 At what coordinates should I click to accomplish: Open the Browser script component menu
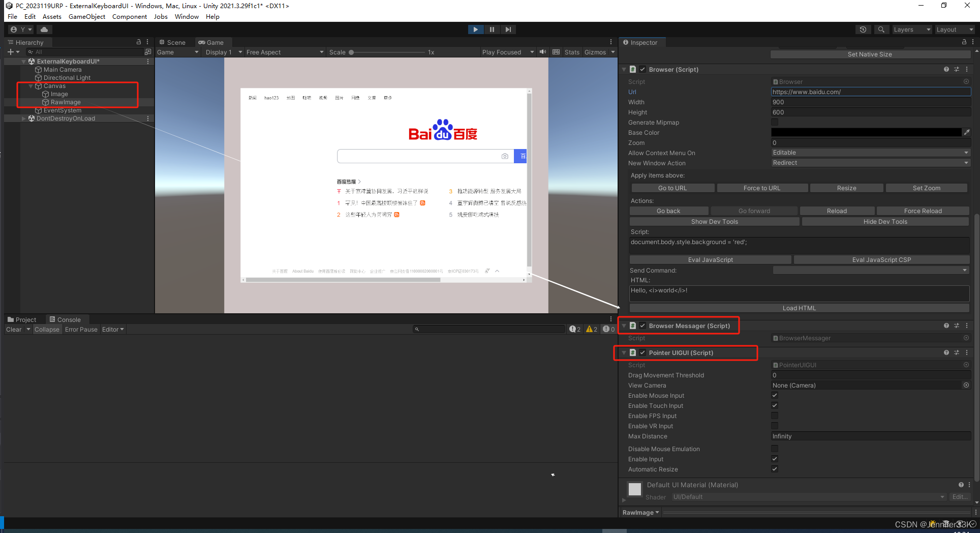tap(967, 69)
